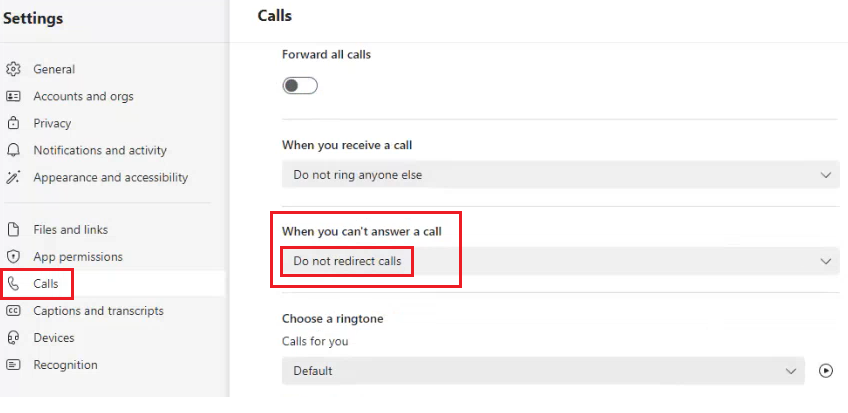Enable the Forward all calls toggle
The image size is (848, 413).
coord(300,86)
